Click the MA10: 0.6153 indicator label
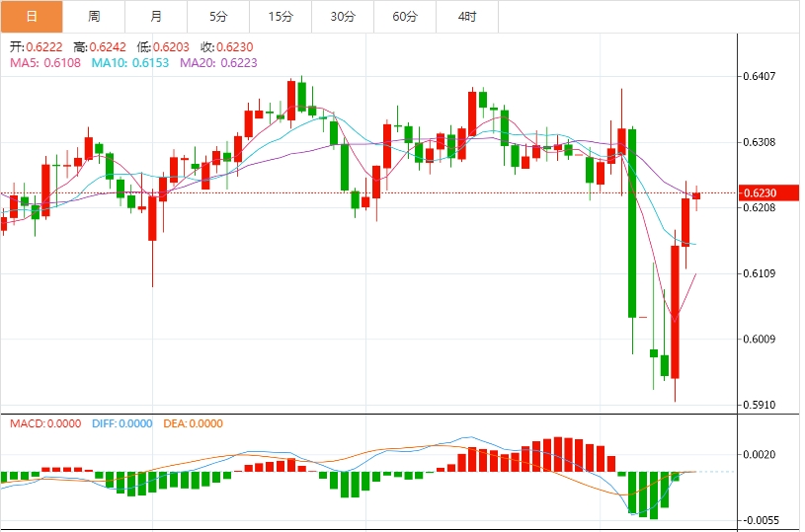805x532 pixels. pyautogui.click(x=130, y=63)
